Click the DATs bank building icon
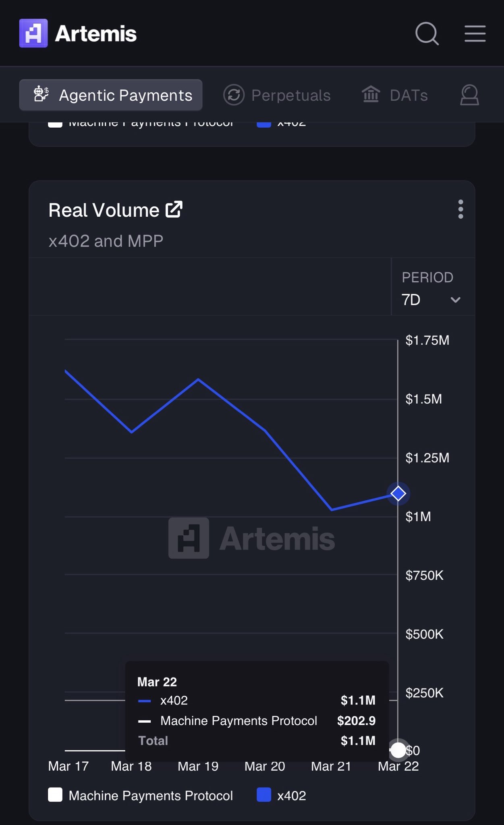This screenshot has width=504, height=825. tap(371, 95)
